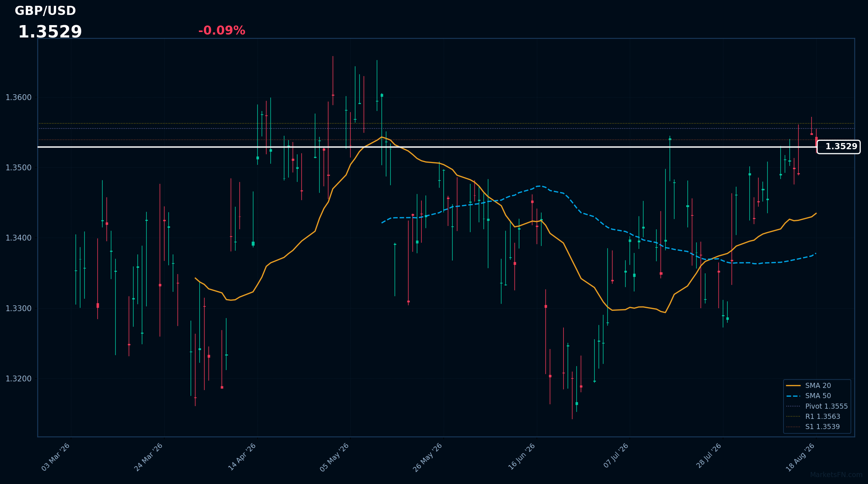
Task: Click the S1 1.3539 legend entry
Action: pos(813,427)
